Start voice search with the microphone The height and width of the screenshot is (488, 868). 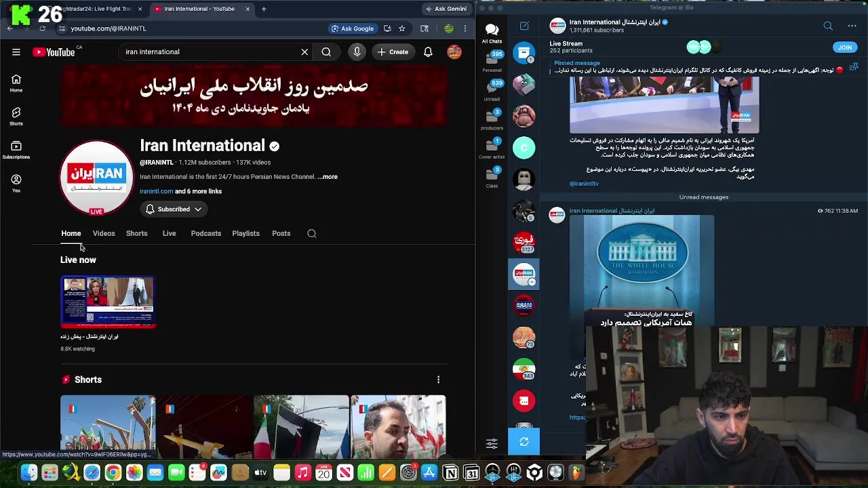pyautogui.click(x=357, y=52)
